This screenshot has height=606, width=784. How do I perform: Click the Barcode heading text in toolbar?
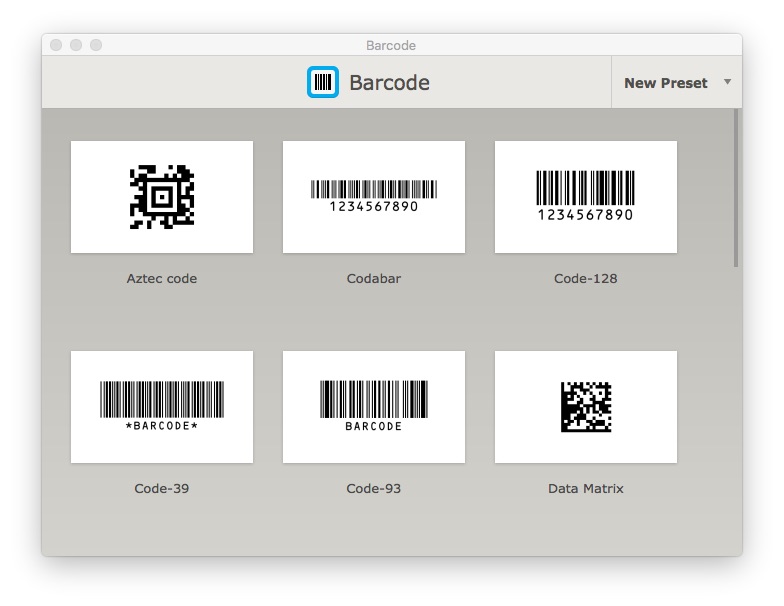click(x=390, y=82)
